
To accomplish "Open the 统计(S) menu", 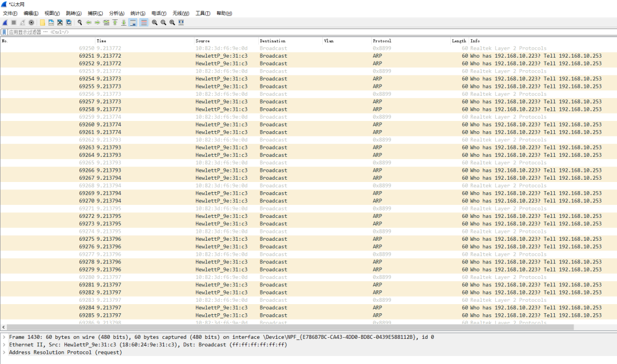I will coord(138,13).
